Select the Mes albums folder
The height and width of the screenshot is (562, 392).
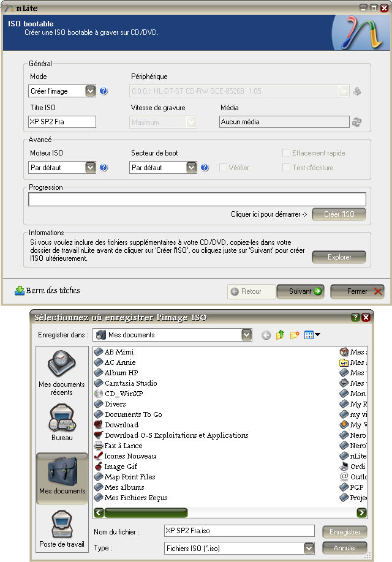coord(119,487)
